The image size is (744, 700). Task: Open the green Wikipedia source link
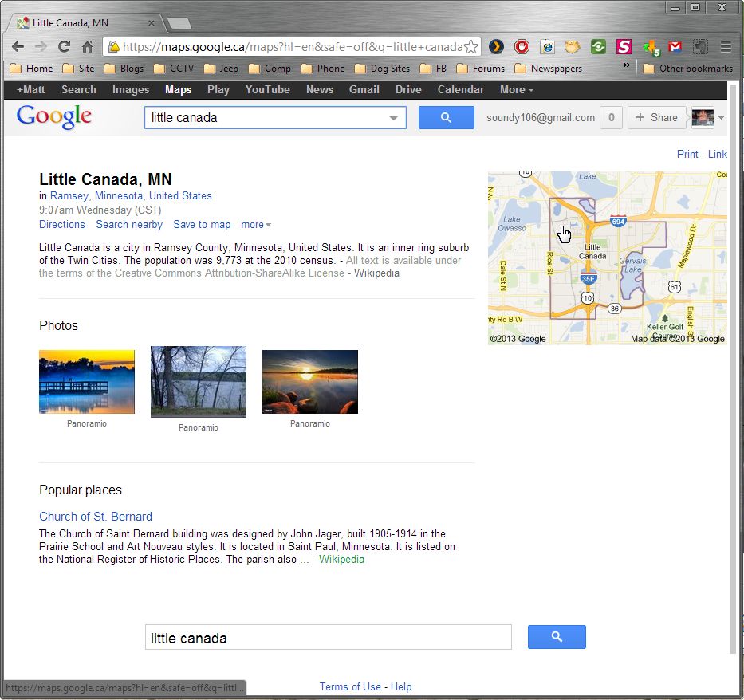click(x=341, y=559)
